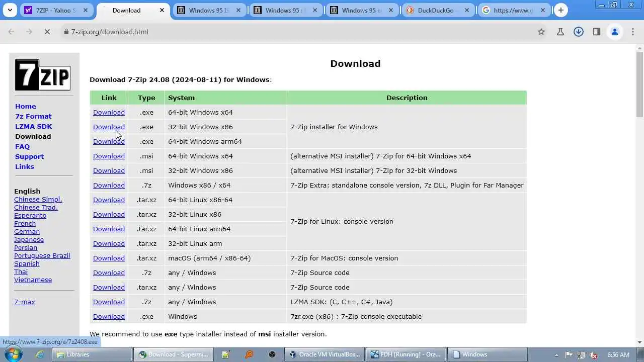Open the Windows Start button
The width and height of the screenshot is (644, 362).
click(x=14, y=354)
